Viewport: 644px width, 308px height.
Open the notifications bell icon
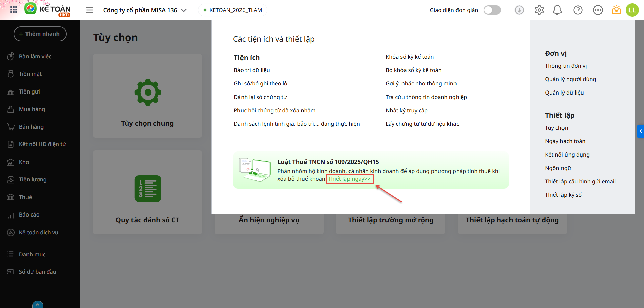[x=557, y=10]
